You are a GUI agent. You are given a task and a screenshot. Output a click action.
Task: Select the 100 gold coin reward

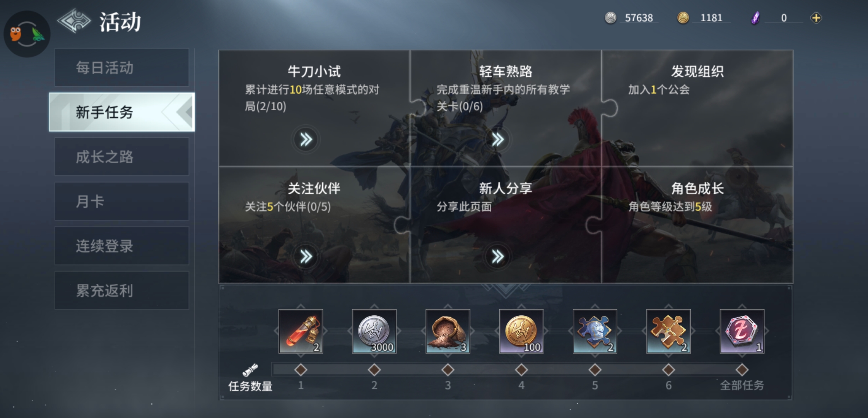tap(521, 331)
